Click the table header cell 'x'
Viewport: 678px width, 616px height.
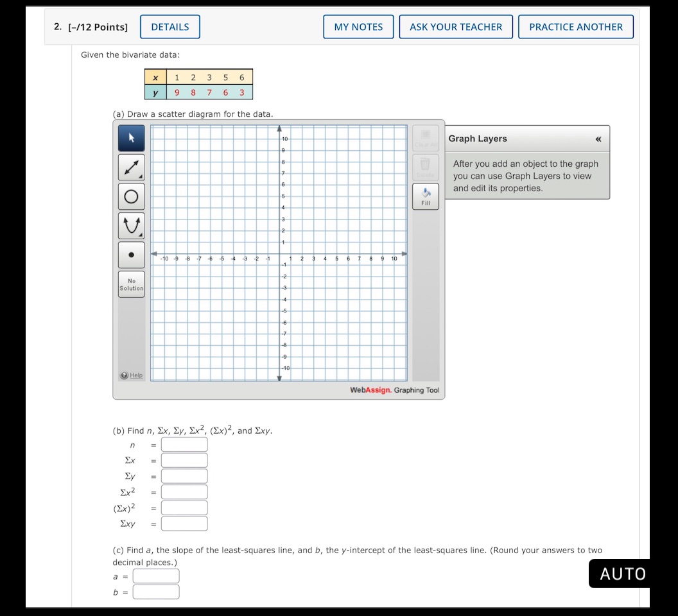click(x=155, y=78)
